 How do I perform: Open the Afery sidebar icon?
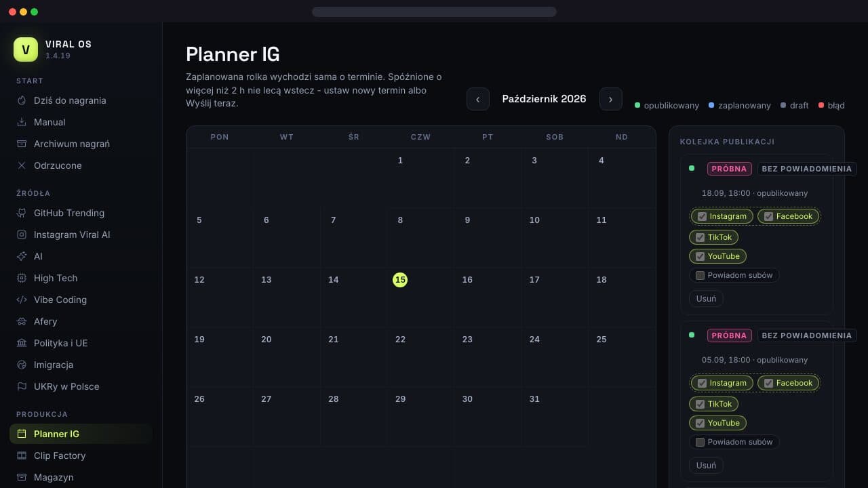pos(21,321)
